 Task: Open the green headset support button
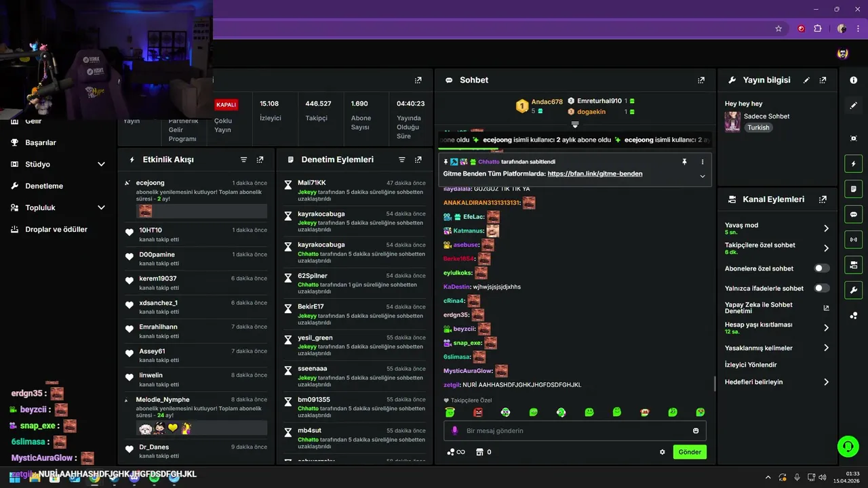[848, 446]
